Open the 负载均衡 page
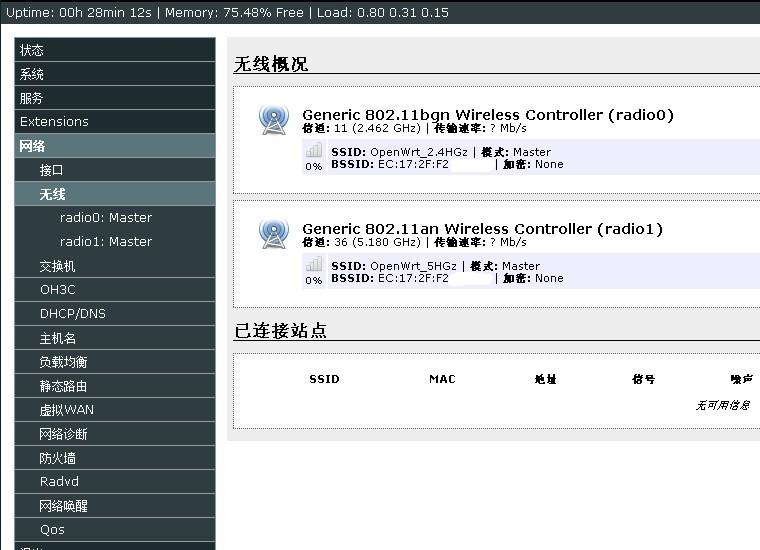The height and width of the screenshot is (550, 760). pos(115,362)
